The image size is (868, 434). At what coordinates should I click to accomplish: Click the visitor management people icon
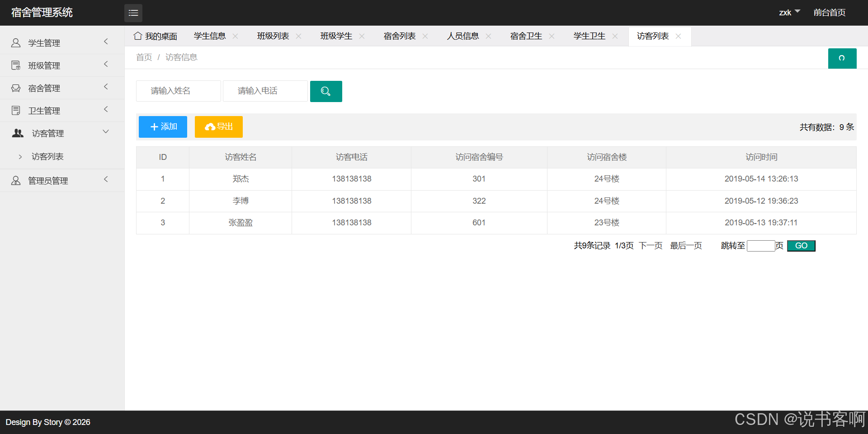point(18,133)
